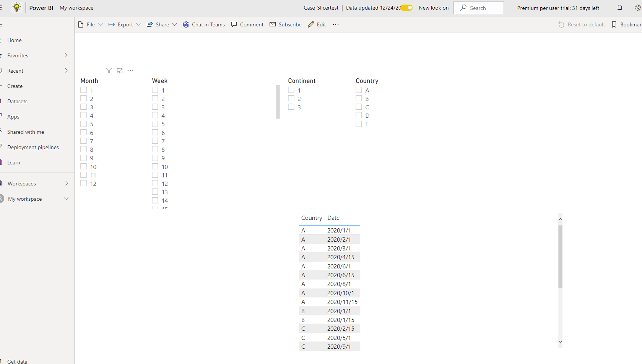This screenshot has height=364, width=642.
Task: Expand Workspaces chevron in sidebar
Action: tap(67, 184)
